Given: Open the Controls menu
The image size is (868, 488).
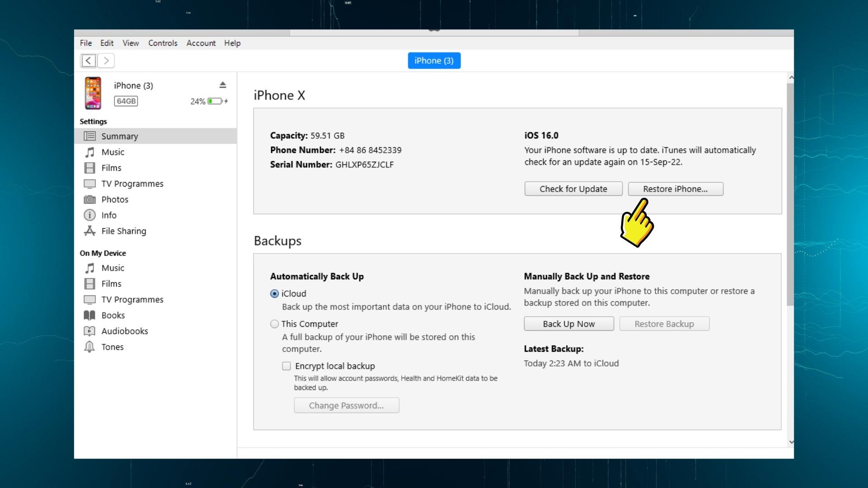Looking at the screenshot, I should [163, 43].
